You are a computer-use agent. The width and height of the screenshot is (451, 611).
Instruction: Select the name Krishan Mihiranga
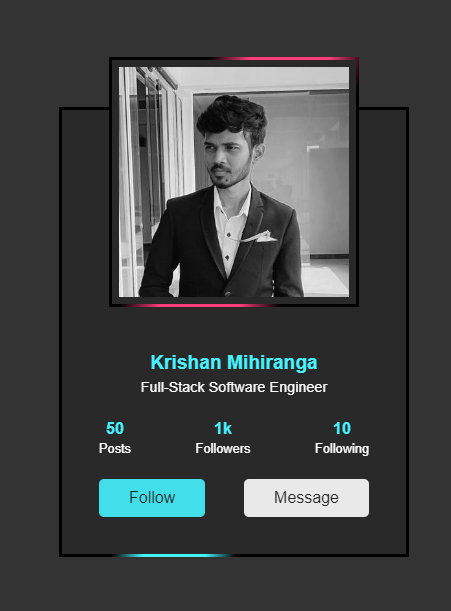pos(234,362)
